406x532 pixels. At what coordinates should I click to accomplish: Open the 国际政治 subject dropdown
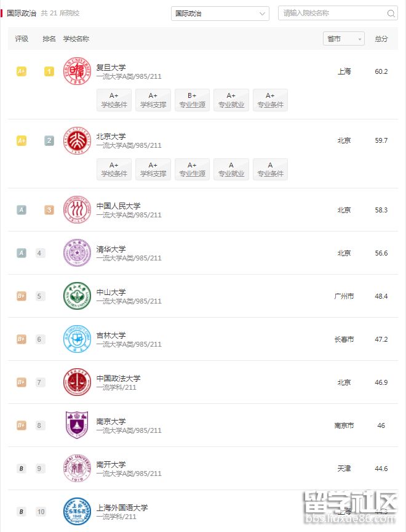click(x=220, y=14)
